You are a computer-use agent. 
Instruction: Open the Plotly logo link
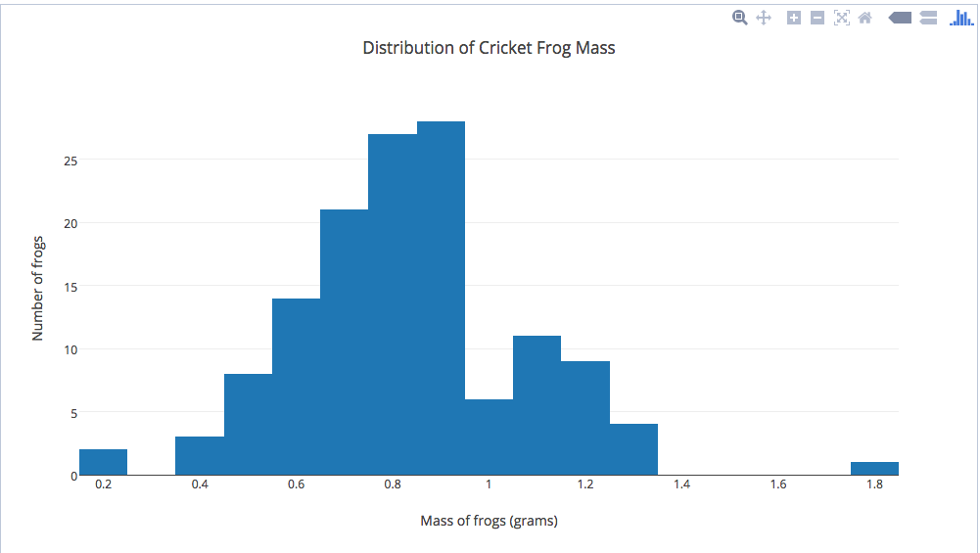[961, 18]
